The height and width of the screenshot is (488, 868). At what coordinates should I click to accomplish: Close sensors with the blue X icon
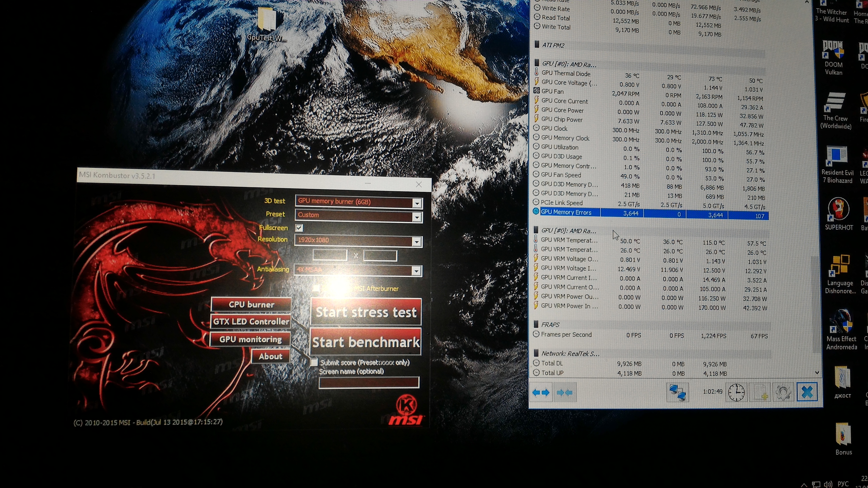pos(807,392)
